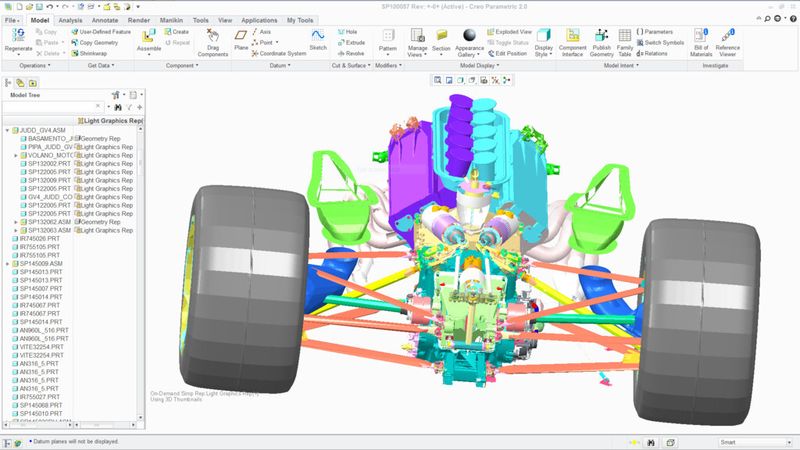Open the Help question mark icon
The width and height of the screenshot is (800, 450).
click(x=793, y=18)
